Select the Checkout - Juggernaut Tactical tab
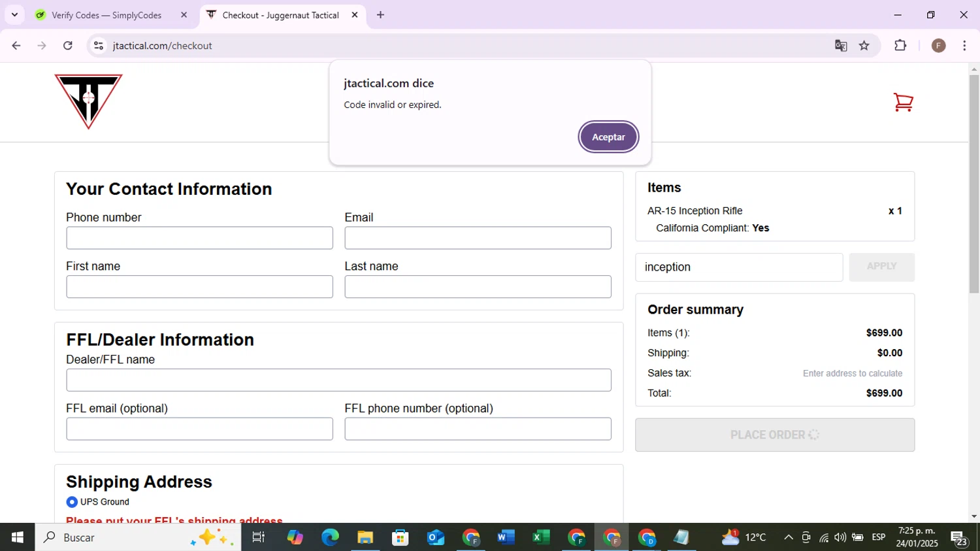Viewport: 980px width, 551px height. point(280,15)
